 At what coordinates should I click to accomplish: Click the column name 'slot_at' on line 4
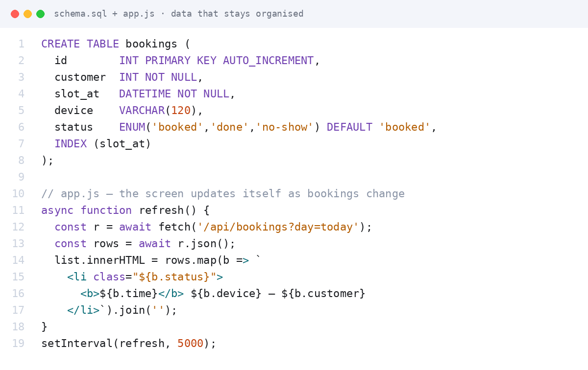coord(77,94)
